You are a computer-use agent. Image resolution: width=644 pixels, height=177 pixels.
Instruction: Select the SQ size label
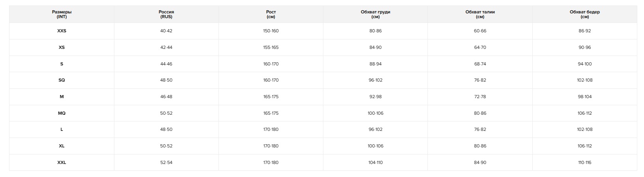coord(62,80)
